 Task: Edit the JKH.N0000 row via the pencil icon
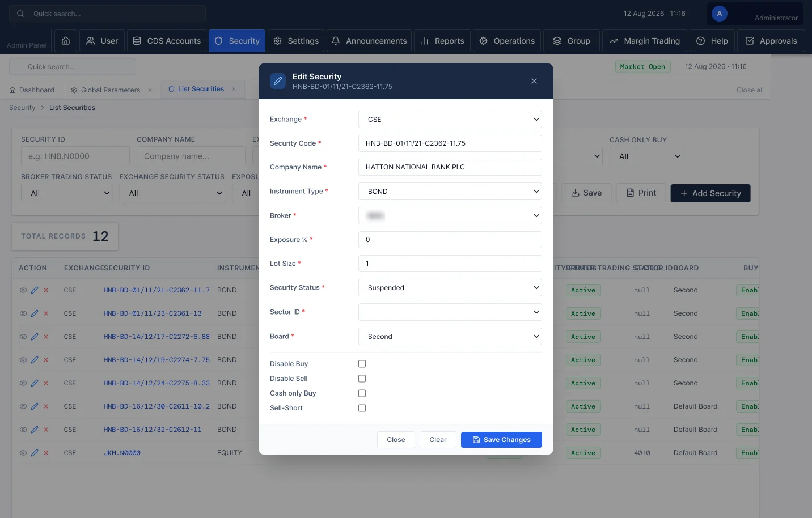pos(35,453)
